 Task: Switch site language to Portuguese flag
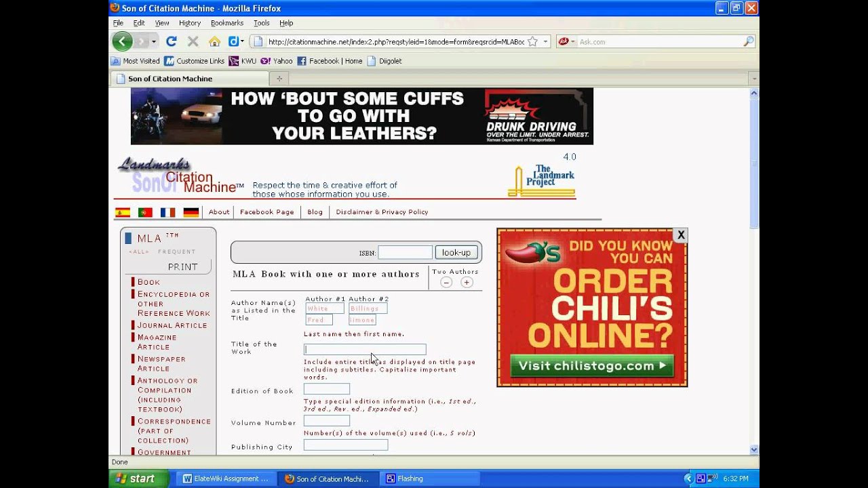click(145, 212)
